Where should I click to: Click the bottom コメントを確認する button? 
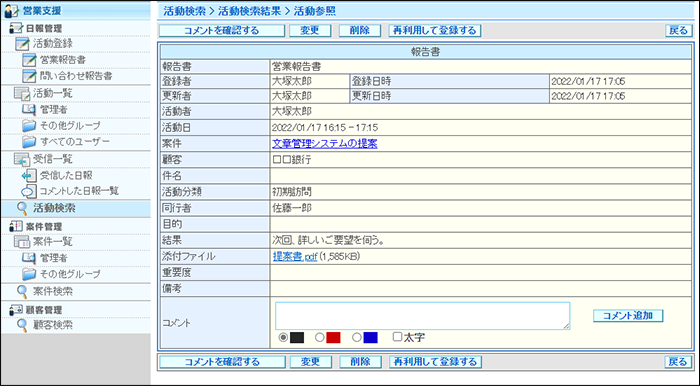(x=222, y=362)
